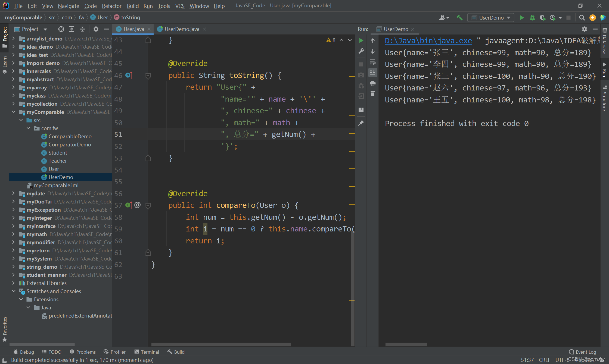Viewport: 609px width, 364px height.
Task: Click the Print output icon in the Run panel
Action: (373, 83)
